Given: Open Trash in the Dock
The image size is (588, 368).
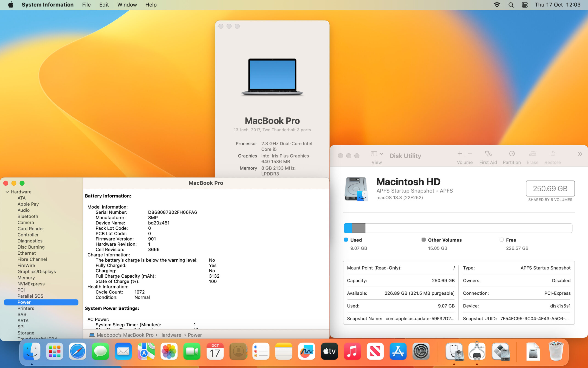Looking at the screenshot, I should 556,351.
